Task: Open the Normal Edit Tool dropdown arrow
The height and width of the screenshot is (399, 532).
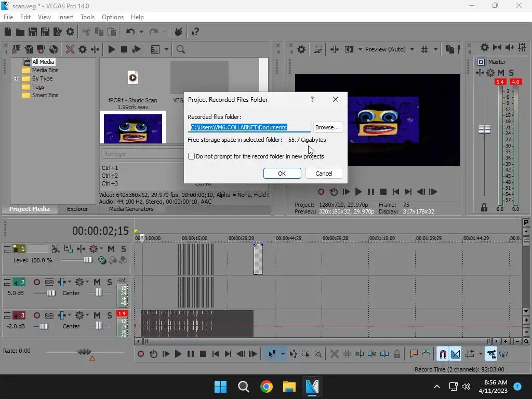Action: (283, 354)
